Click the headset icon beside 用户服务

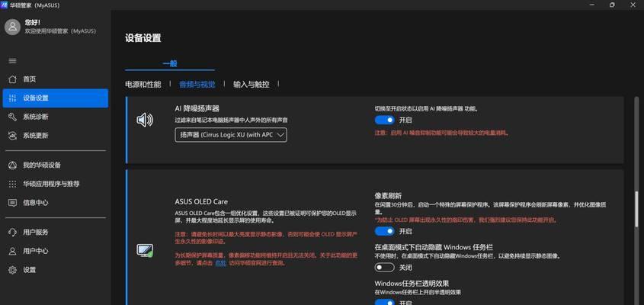[x=13, y=233]
